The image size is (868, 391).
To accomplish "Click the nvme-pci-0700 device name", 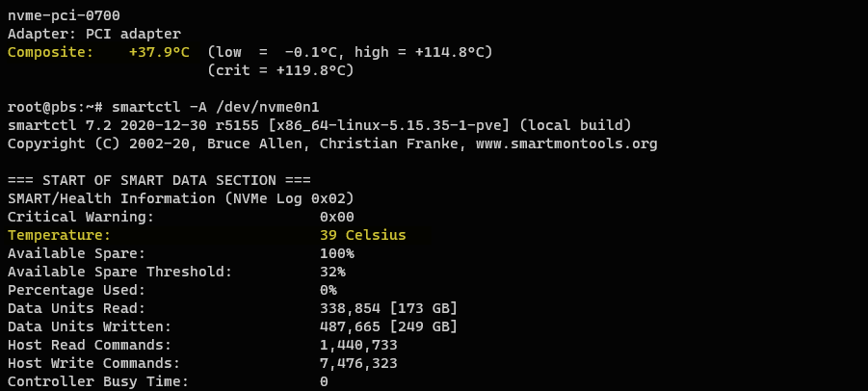I will coord(64,14).
